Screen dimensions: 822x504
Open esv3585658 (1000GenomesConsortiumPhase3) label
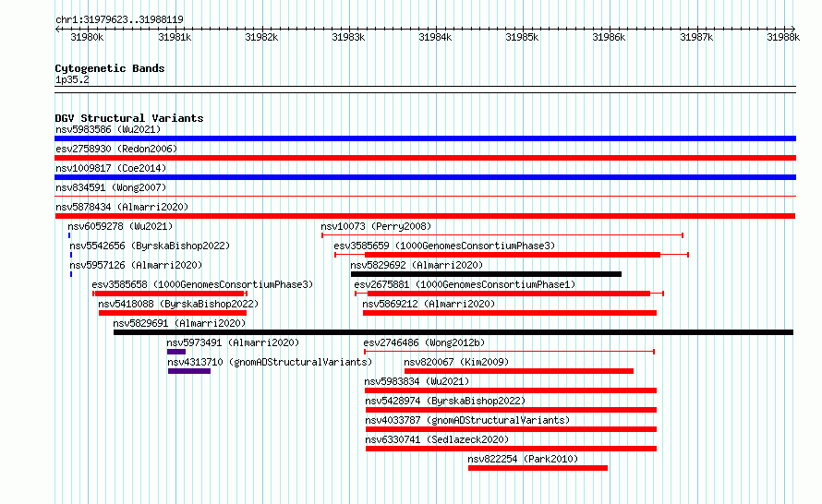(x=202, y=284)
